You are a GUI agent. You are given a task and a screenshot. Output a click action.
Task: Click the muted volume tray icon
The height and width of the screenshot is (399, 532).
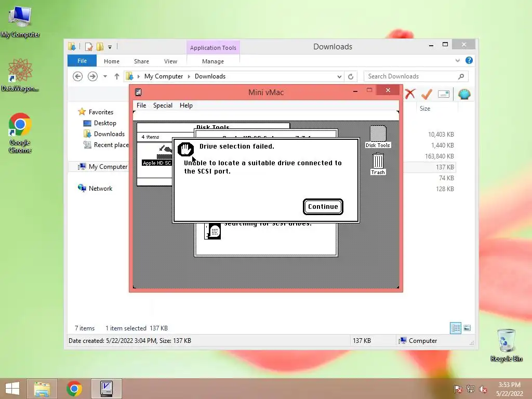483,389
